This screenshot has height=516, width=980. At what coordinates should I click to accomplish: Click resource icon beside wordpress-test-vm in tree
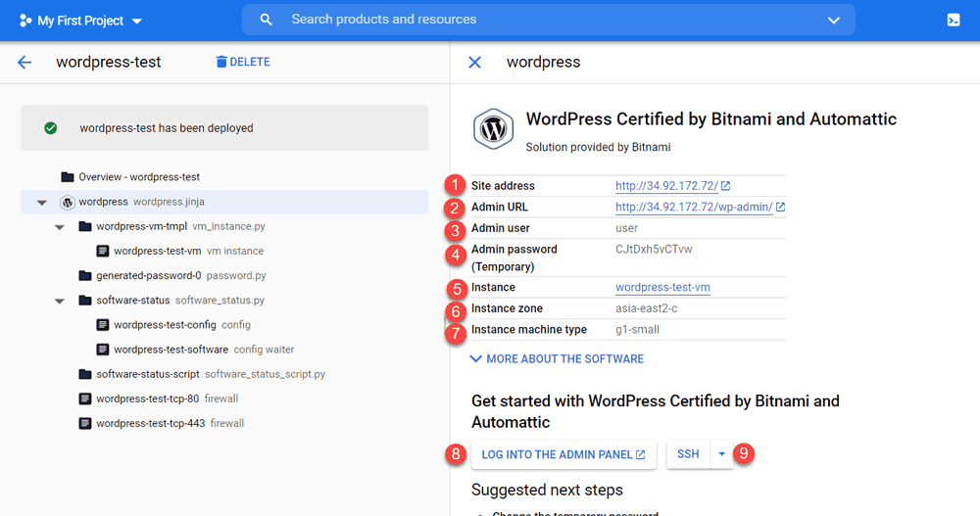103,251
